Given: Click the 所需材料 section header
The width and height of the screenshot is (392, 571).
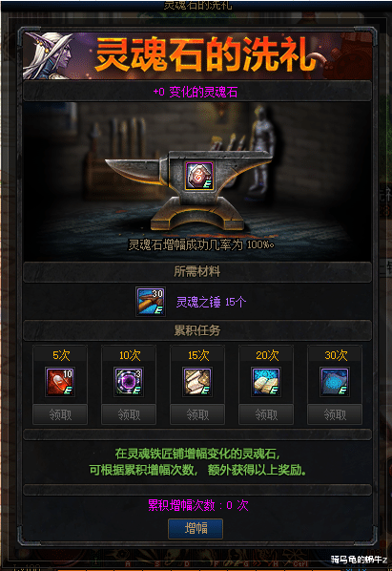Looking at the screenshot, I should 197,272.
